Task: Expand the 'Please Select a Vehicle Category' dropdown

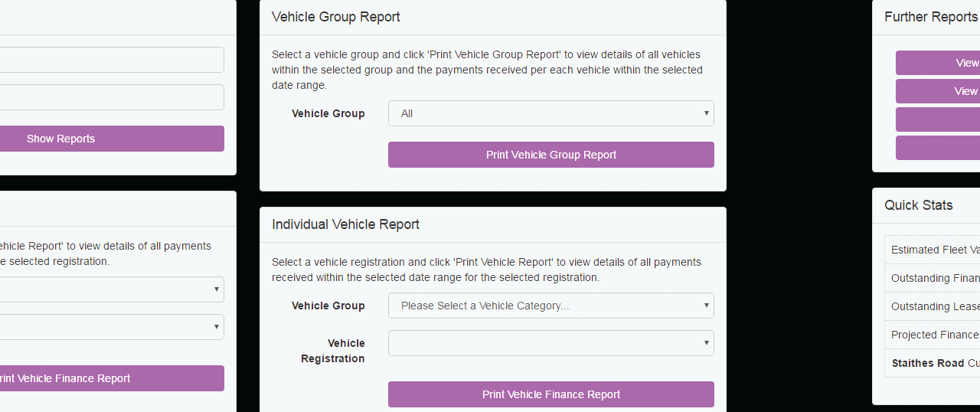Action: tap(550, 306)
